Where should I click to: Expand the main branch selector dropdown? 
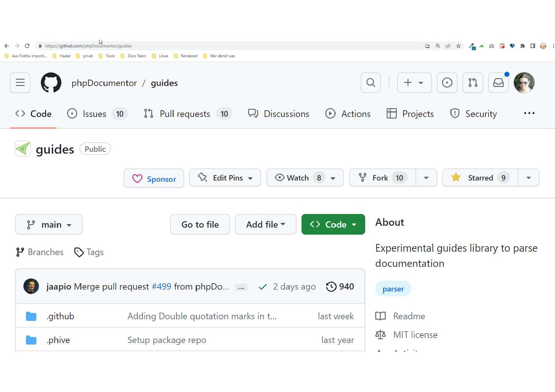click(49, 224)
